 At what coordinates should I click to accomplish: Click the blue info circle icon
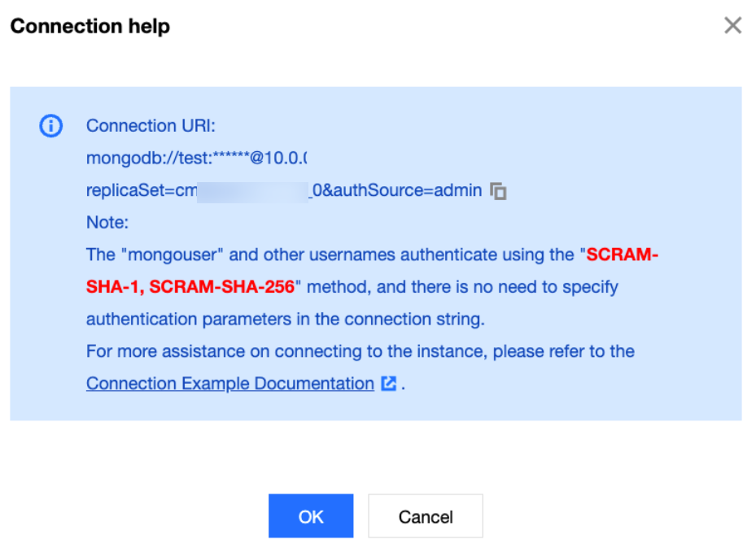50,126
